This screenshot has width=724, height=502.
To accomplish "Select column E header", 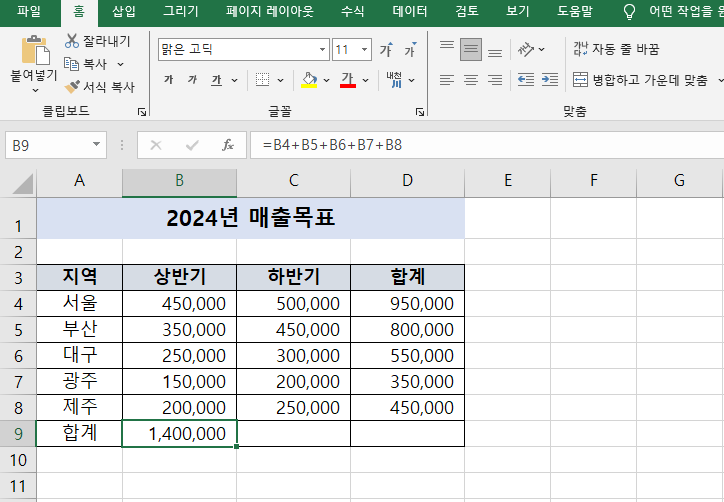I will (507, 181).
